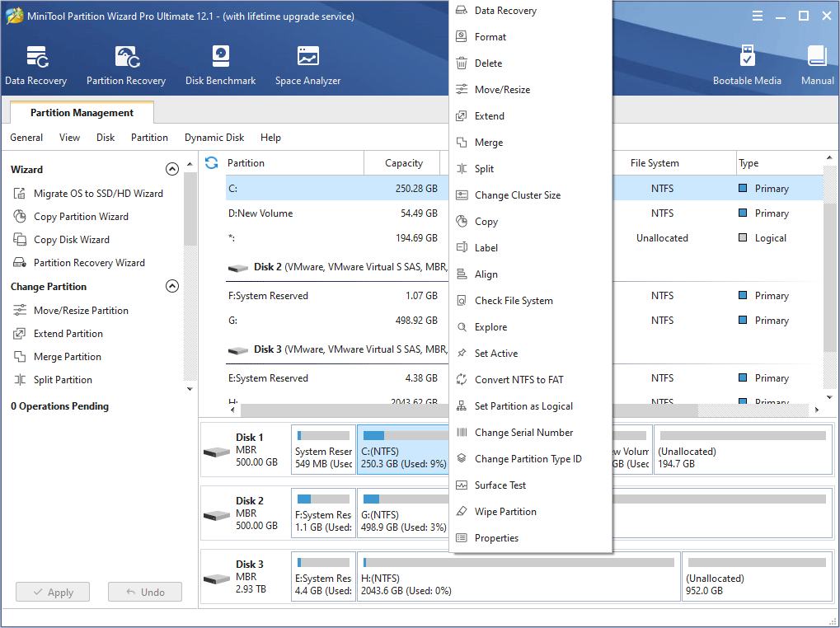840x628 pixels.
Task: Collapse the Change Partition section
Action: point(172,286)
